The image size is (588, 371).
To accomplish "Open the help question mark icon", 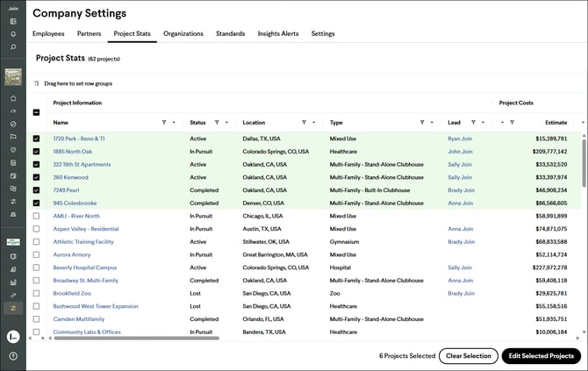I will (13, 355).
